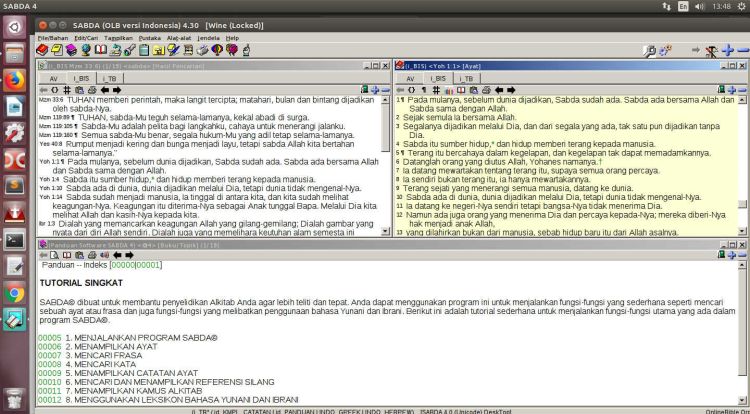750x414 pixels.
Task: Click the large blue minus in main toolbar
Action: [744, 50]
